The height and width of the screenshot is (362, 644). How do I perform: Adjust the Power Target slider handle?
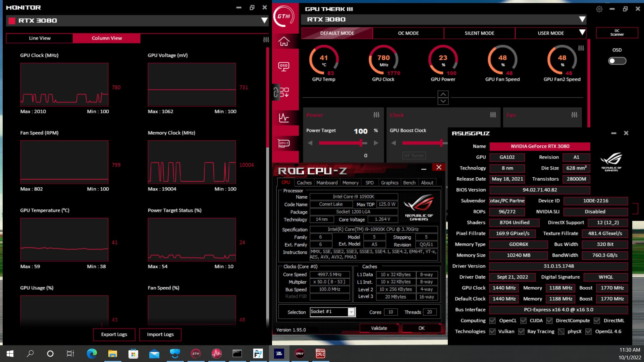361,143
